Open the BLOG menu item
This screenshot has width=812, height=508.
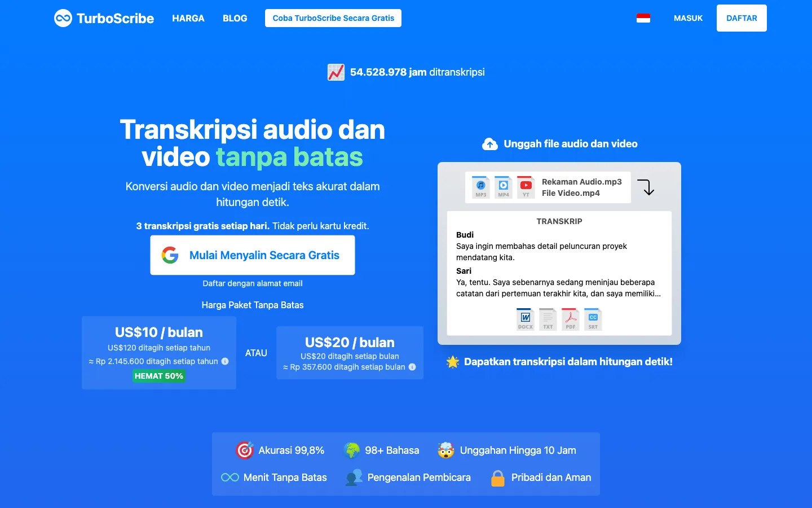click(235, 18)
